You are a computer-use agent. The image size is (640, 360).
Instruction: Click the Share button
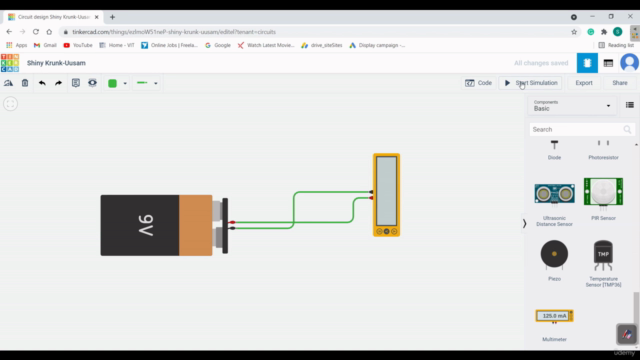[x=620, y=83]
